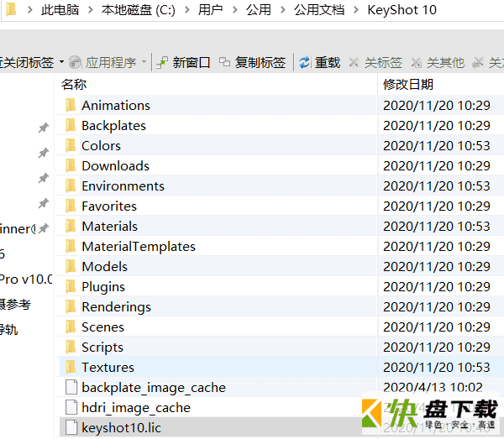
Task: Open the Backplates folder
Action: pos(113,126)
